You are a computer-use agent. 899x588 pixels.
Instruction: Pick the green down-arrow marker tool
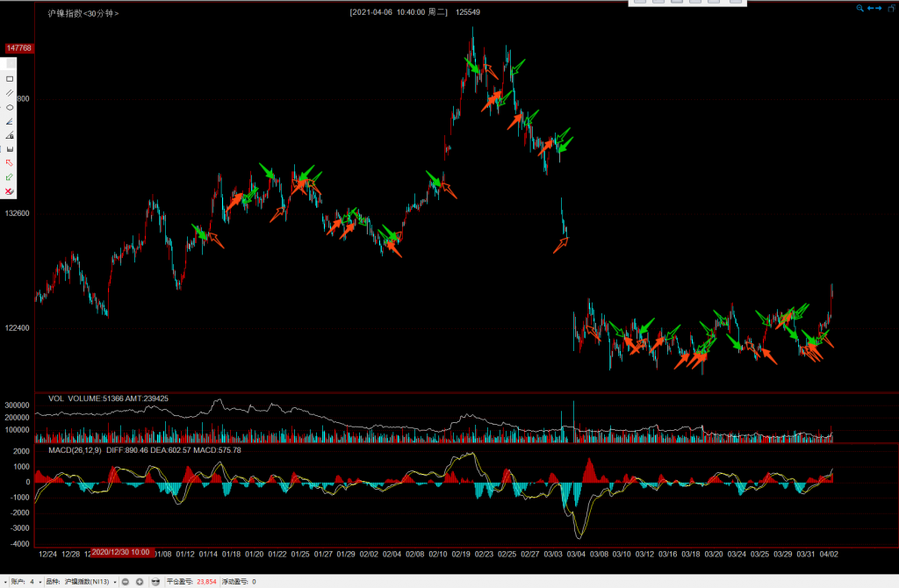pyautogui.click(x=10, y=177)
